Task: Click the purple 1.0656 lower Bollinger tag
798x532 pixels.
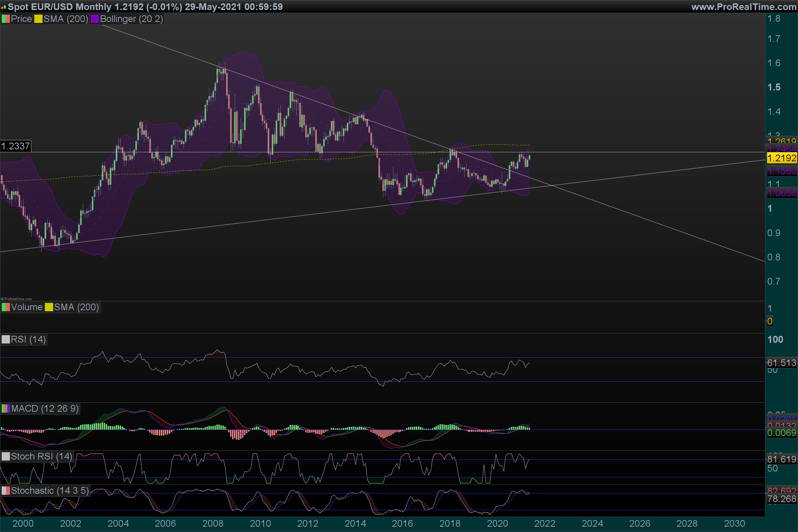Action: (781, 193)
